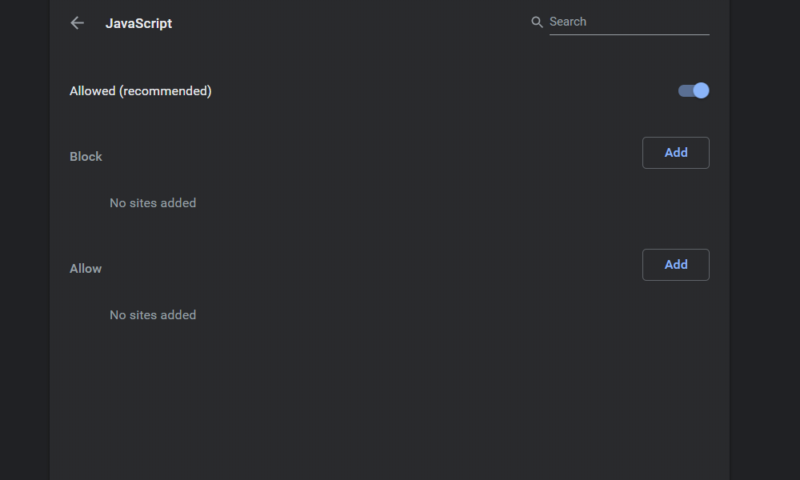Click blank space between title and search
800x480 pixels.
click(x=350, y=23)
